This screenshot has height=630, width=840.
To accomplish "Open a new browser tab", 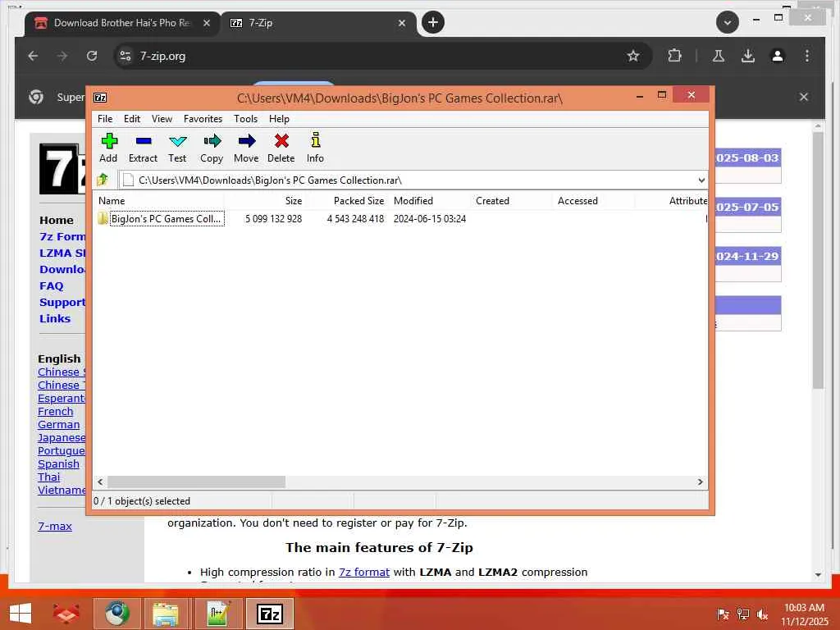I will (x=433, y=22).
